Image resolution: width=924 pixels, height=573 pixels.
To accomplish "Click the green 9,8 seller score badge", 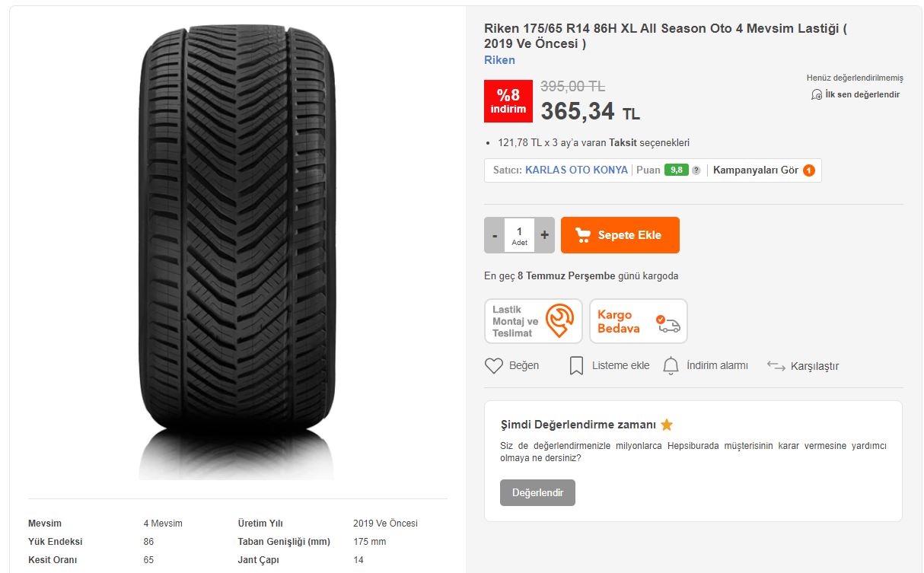I will (x=676, y=170).
